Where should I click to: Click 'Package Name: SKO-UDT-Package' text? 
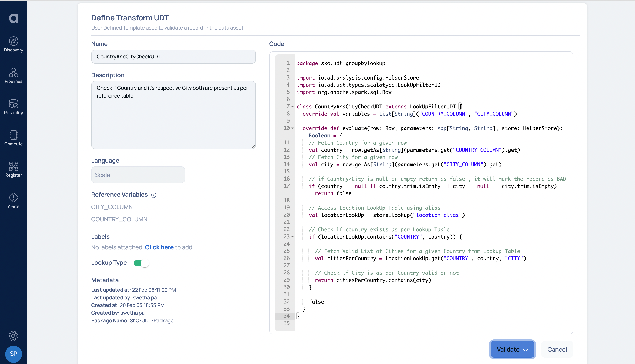[x=132, y=320]
